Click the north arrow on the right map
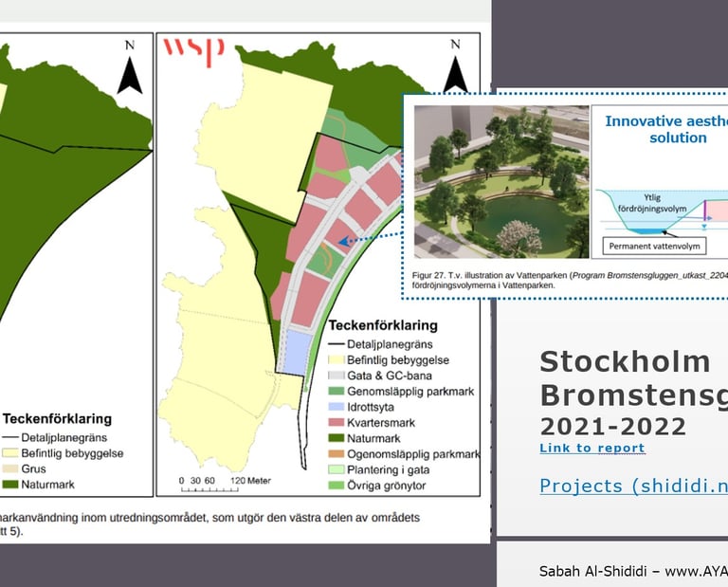This screenshot has width=728, height=587. (455, 65)
